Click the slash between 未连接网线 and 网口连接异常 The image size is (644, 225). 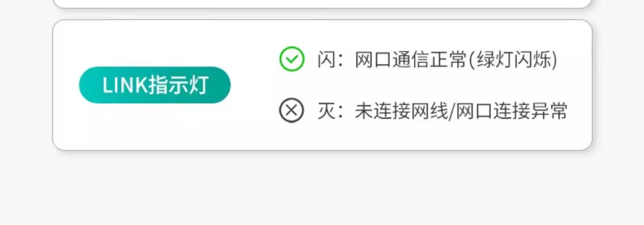coord(452,111)
